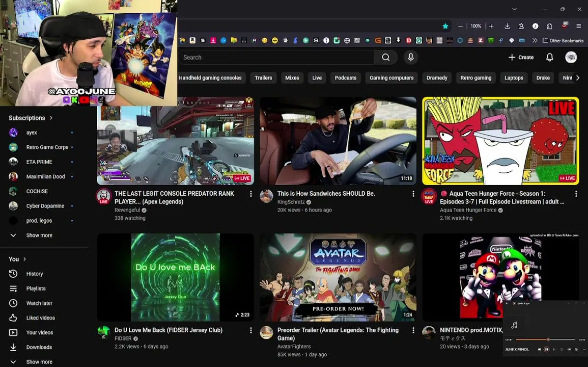Image resolution: width=588 pixels, height=367 pixels.
Task: Open 'THE LAST LEGIT CONSOLE PREDATOR RANK' title
Action: point(174,198)
